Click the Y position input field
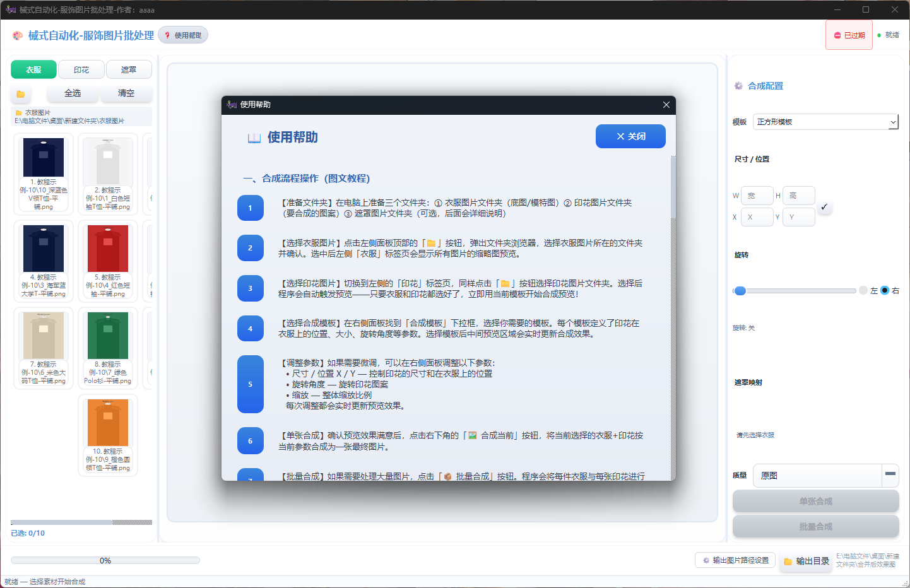 (799, 217)
